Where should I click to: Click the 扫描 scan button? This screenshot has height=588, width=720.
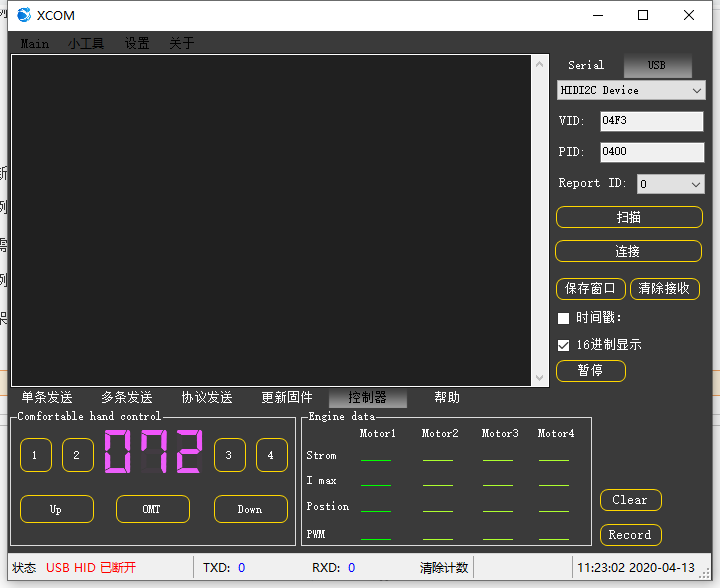pyautogui.click(x=629, y=217)
